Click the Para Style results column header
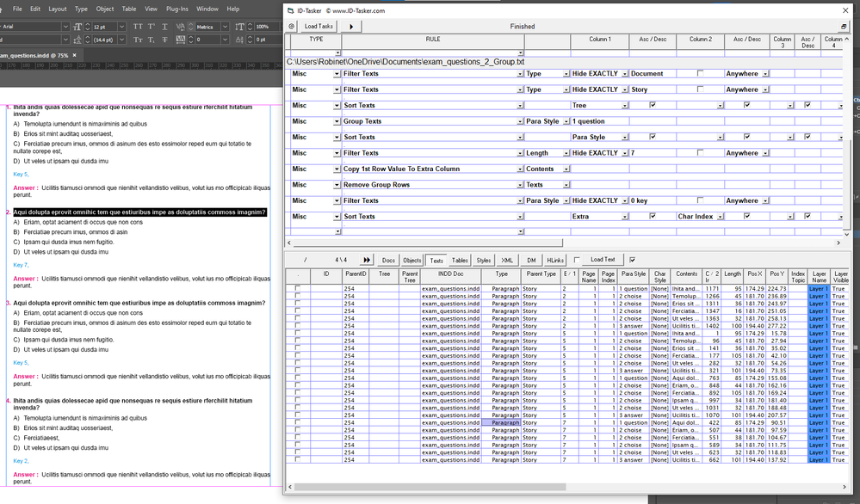Image resolution: width=860 pixels, height=504 pixels. coord(634,276)
